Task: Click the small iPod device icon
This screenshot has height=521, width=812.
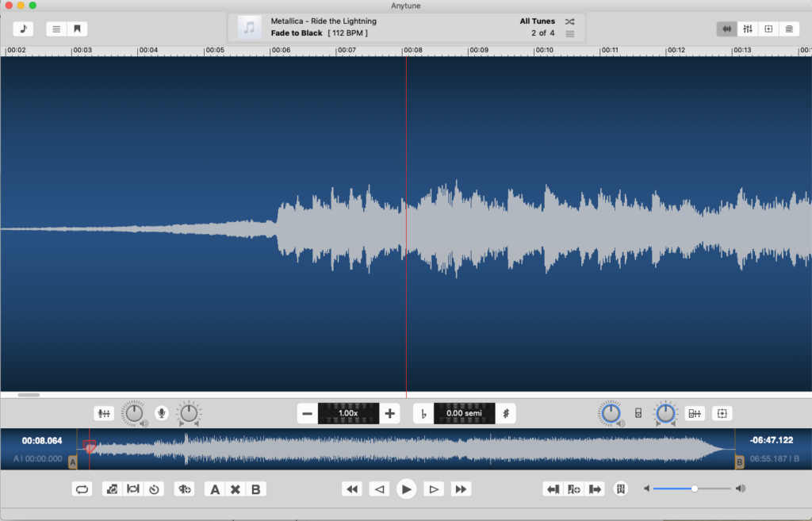Action: click(x=638, y=413)
